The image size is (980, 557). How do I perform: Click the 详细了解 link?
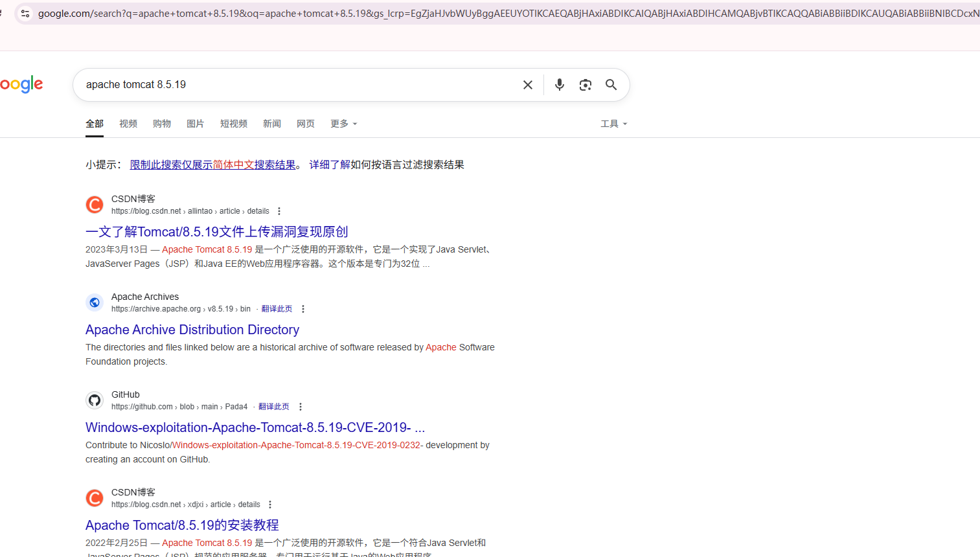(330, 165)
